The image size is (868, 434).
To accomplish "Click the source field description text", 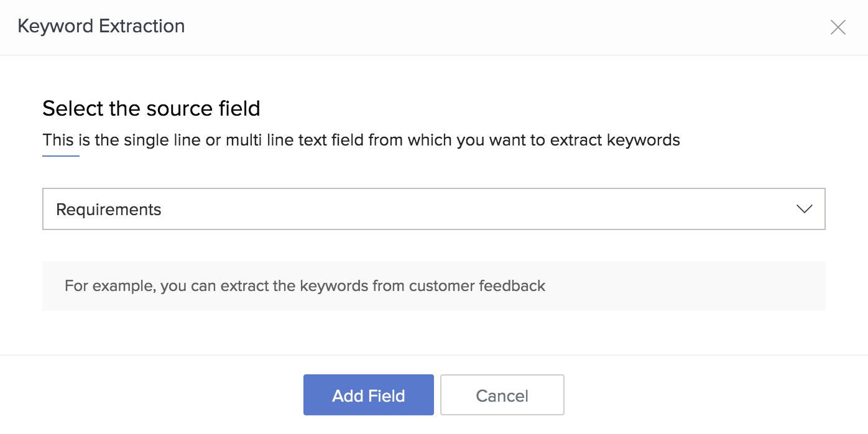I will pyautogui.click(x=361, y=140).
